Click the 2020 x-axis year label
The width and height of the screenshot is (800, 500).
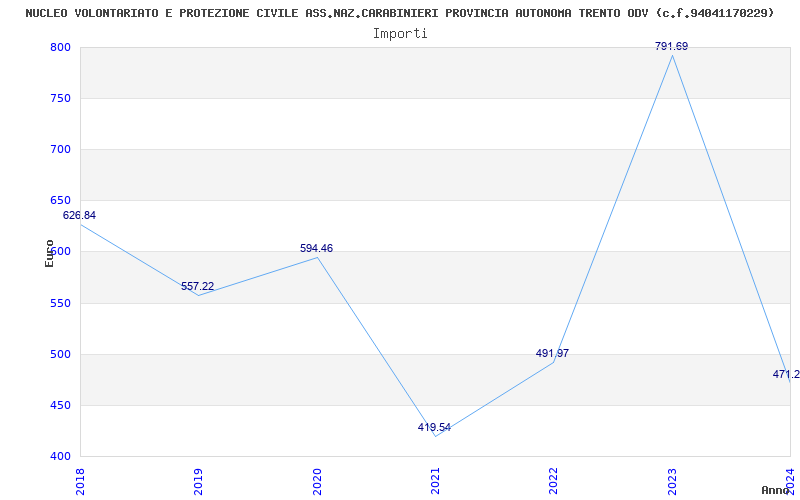tap(317, 481)
